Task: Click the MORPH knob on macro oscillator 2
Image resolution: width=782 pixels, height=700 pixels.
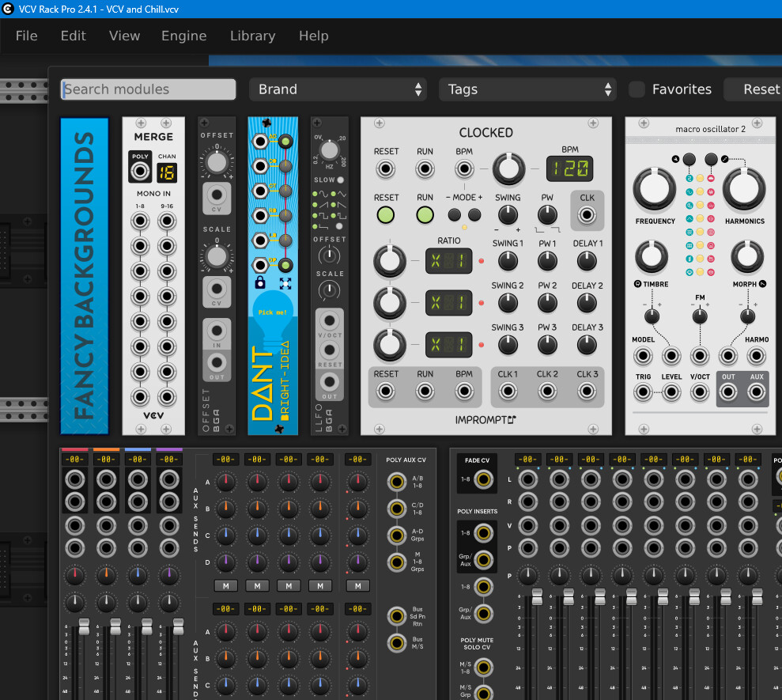Action: point(747,256)
